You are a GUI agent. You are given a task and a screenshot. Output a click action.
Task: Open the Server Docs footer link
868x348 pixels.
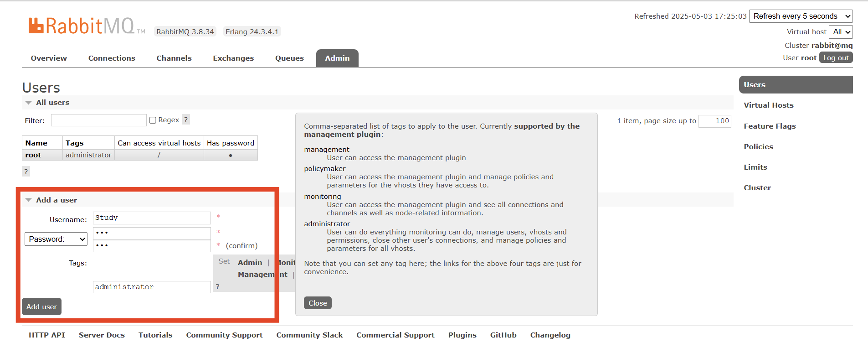(102, 335)
